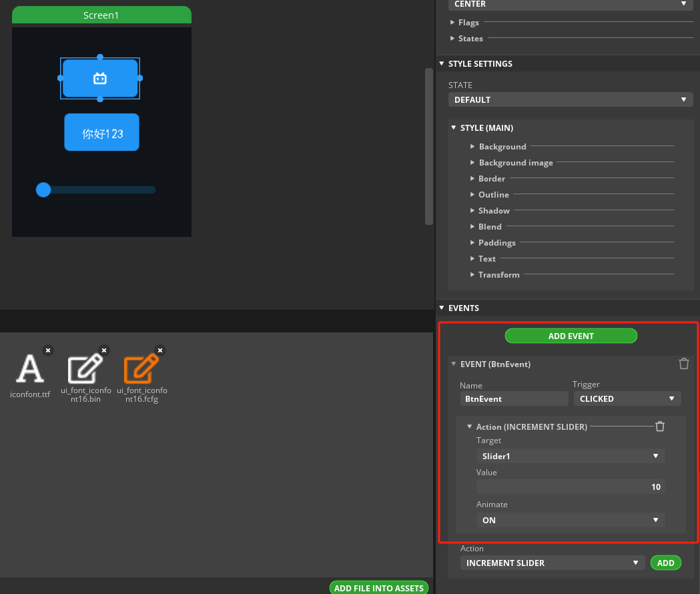Image resolution: width=700 pixels, height=594 pixels.
Task: Select the orange ui_font_iconfont16.fcfg asset icon
Action: (x=141, y=369)
